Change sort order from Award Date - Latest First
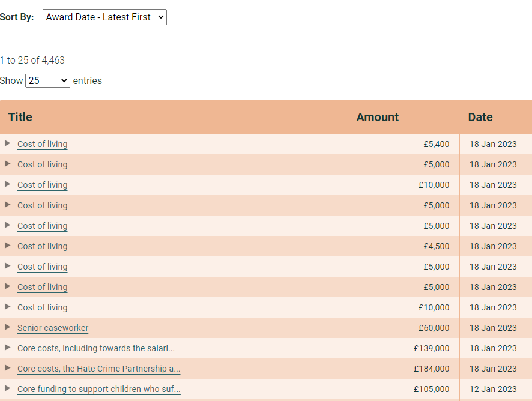Screen dimensions: 532x401 pos(104,17)
